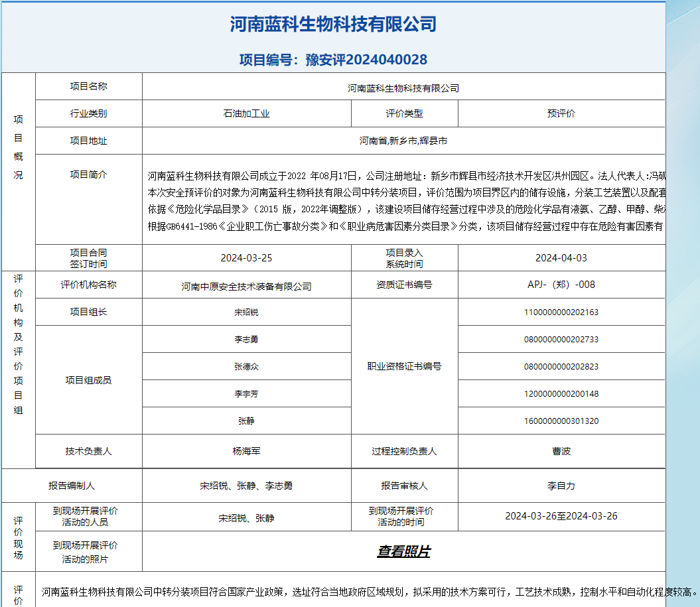Select team member 李志勇
The width and height of the screenshot is (700, 607).
[x=246, y=340]
